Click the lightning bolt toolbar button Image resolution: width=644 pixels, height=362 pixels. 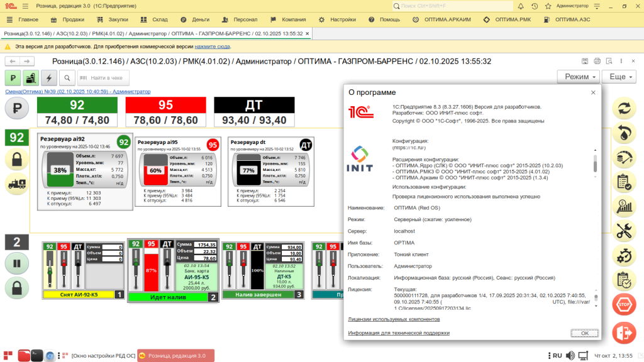click(48, 78)
